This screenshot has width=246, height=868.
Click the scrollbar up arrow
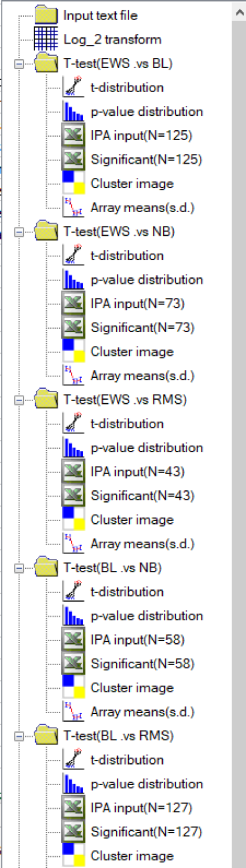click(240, 13)
